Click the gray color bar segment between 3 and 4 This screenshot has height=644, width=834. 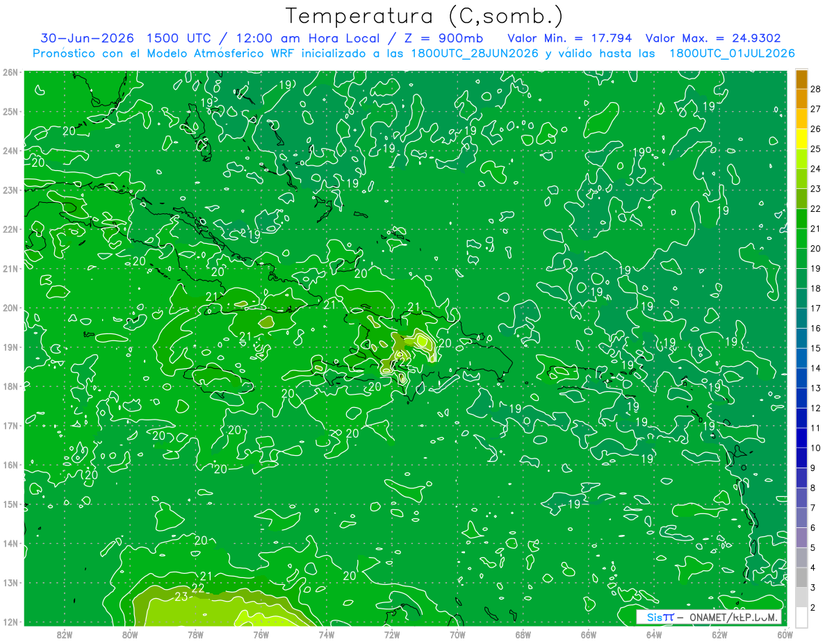click(x=801, y=577)
